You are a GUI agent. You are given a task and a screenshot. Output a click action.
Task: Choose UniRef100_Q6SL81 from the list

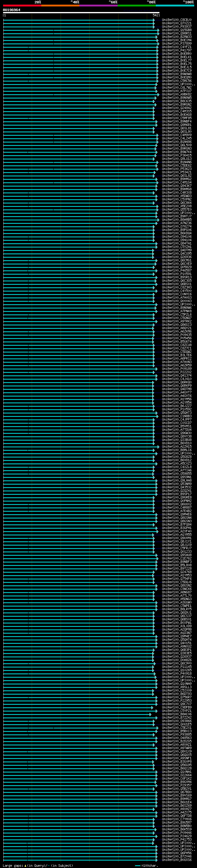[x=177, y=128]
